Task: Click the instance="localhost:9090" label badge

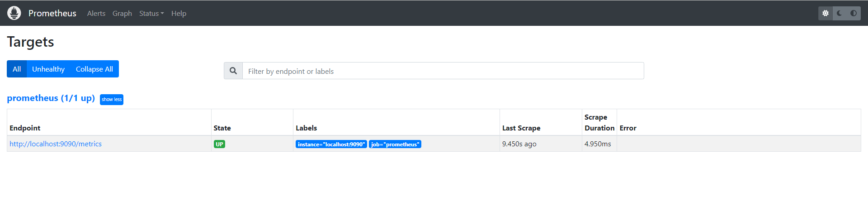Action: pyautogui.click(x=331, y=144)
